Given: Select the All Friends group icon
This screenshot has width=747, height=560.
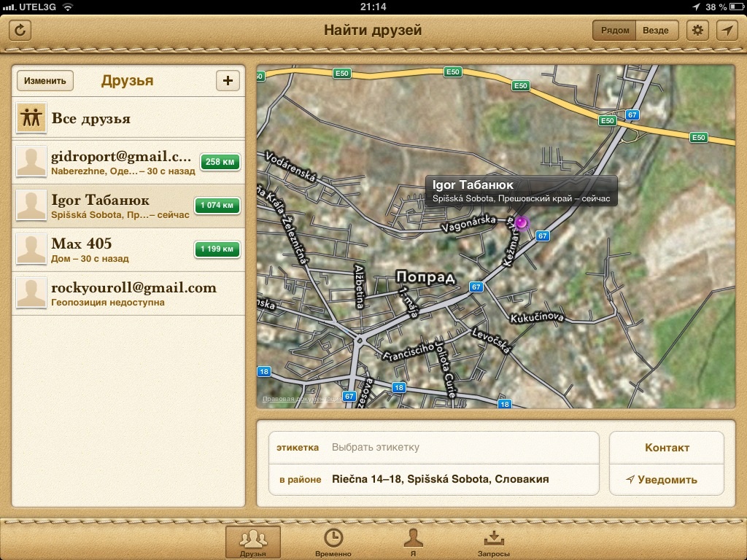Looking at the screenshot, I should pos(31,118).
